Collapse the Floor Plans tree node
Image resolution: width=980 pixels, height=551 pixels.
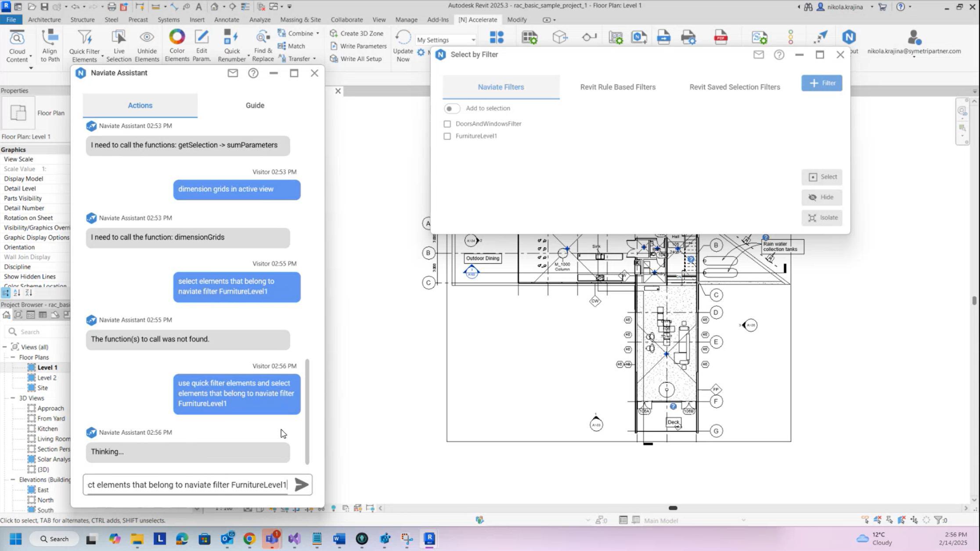(13, 358)
